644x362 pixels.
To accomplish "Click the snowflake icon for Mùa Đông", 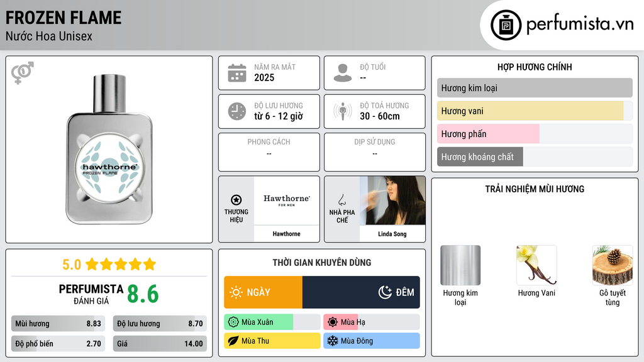I will click(333, 341).
